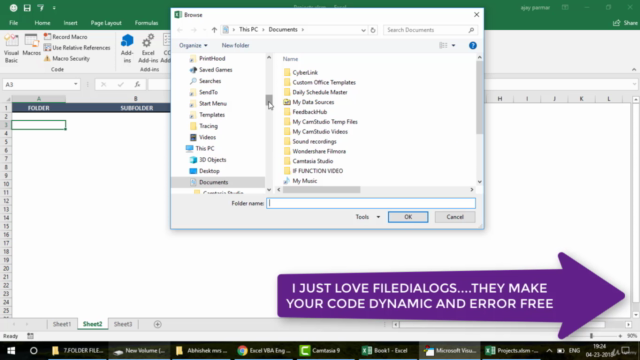This screenshot has width=640, height=360.
Task: Select Desktop in navigation tree
Action: coord(209,171)
